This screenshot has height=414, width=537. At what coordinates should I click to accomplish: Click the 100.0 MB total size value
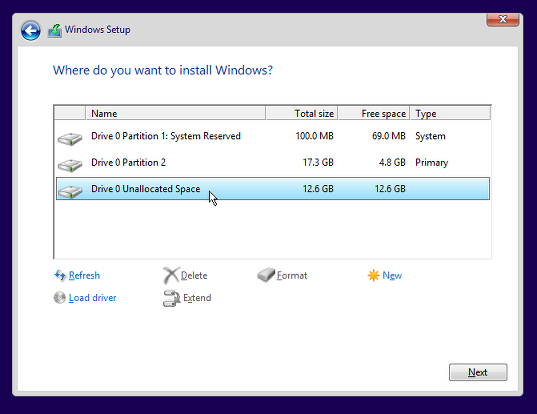point(314,136)
